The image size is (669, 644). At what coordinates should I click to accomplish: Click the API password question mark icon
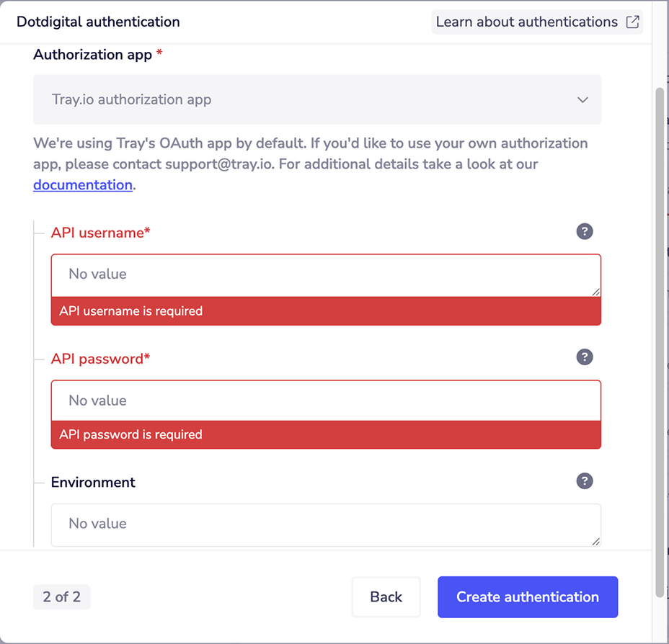point(585,357)
